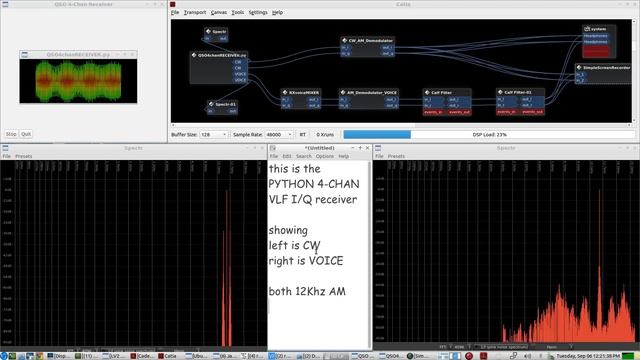
Task: Open the FFT size dropdown in right Spectr
Action: (460, 347)
